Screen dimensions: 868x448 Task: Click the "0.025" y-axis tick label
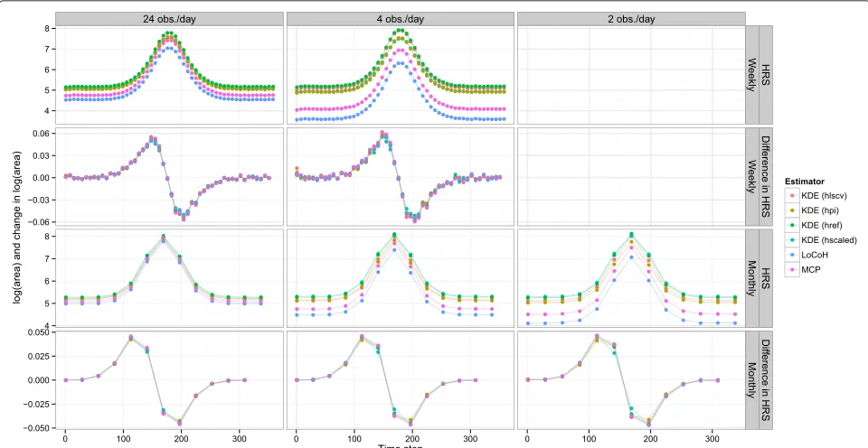[x=39, y=356]
